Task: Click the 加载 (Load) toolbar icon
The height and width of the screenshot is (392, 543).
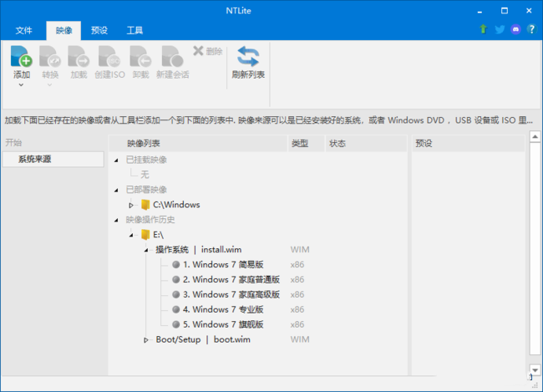Action: click(x=79, y=57)
